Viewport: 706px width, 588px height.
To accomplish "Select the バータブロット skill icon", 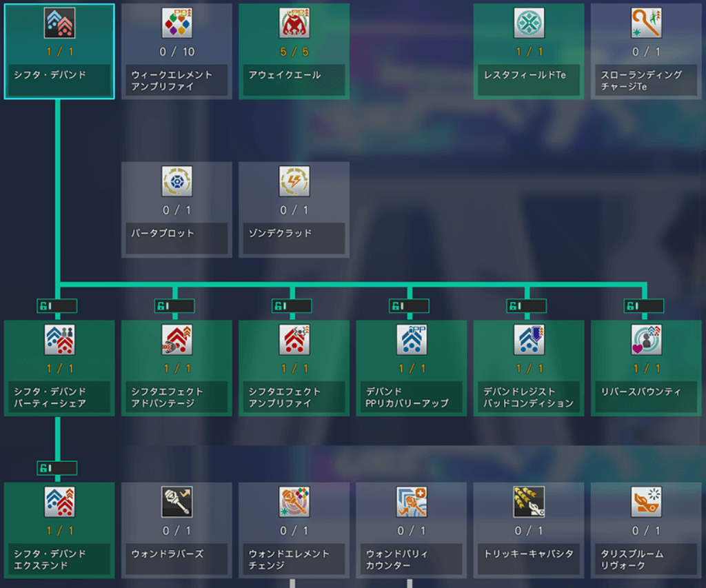I will tap(176, 181).
